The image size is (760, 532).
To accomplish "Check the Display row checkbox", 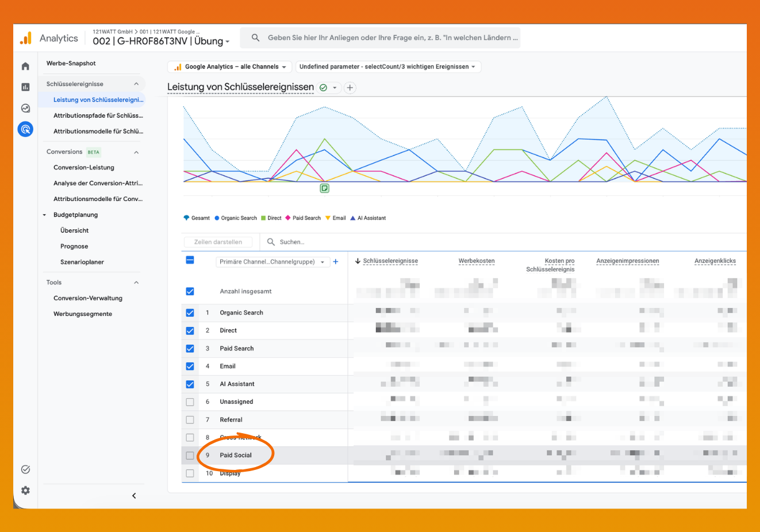I will [x=190, y=473].
